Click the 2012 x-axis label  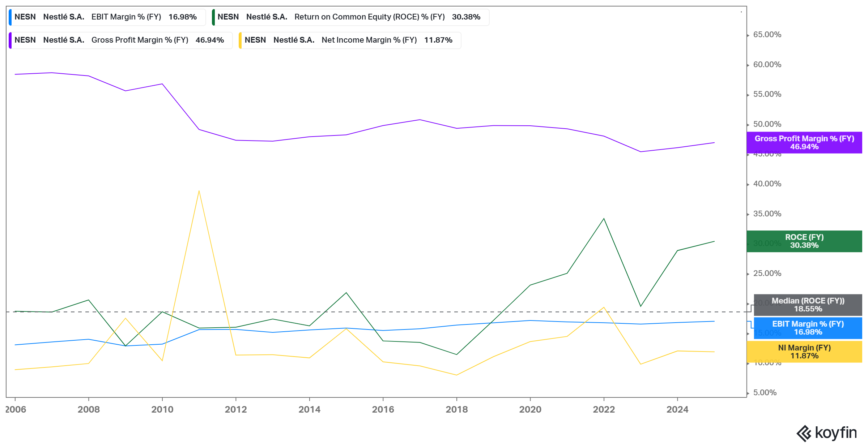[236, 409]
